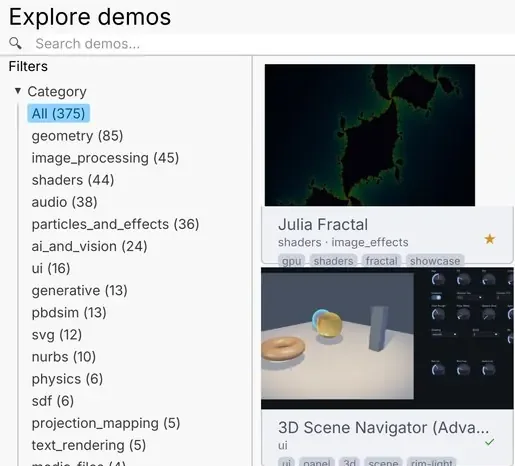Pick the pbdsim (13) category
515x466 pixels.
(x=69, y=313)
